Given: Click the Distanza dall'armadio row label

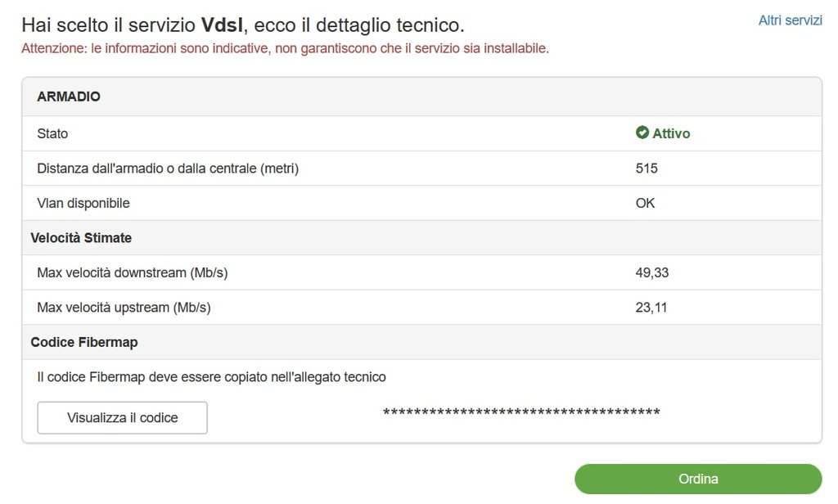Looking at the screenshot, I should click(168, 169).
